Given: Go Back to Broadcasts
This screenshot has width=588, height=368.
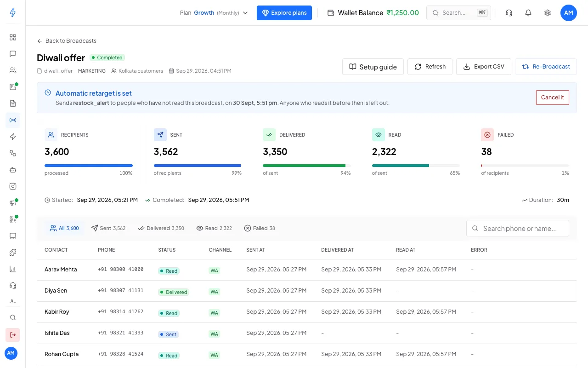Looking at the screenshot, I should tap(67, 41).
